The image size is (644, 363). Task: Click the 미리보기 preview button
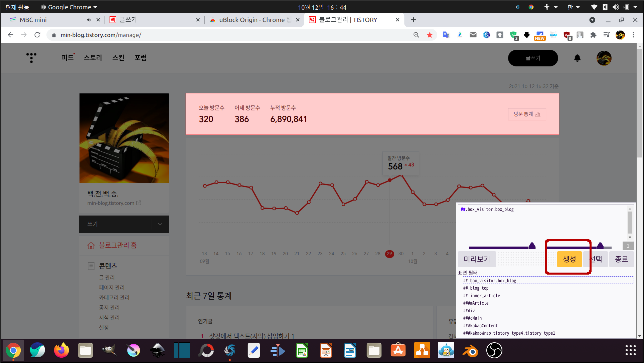(477, 259)
